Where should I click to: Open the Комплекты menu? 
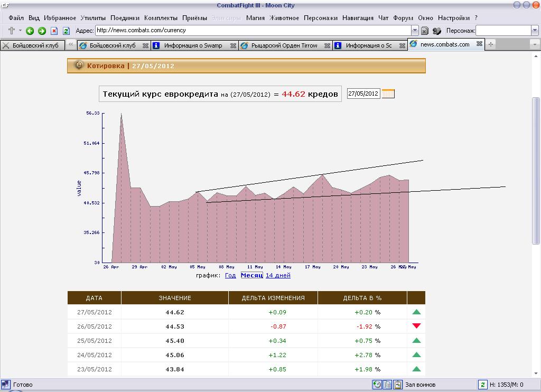click(161, 18)
